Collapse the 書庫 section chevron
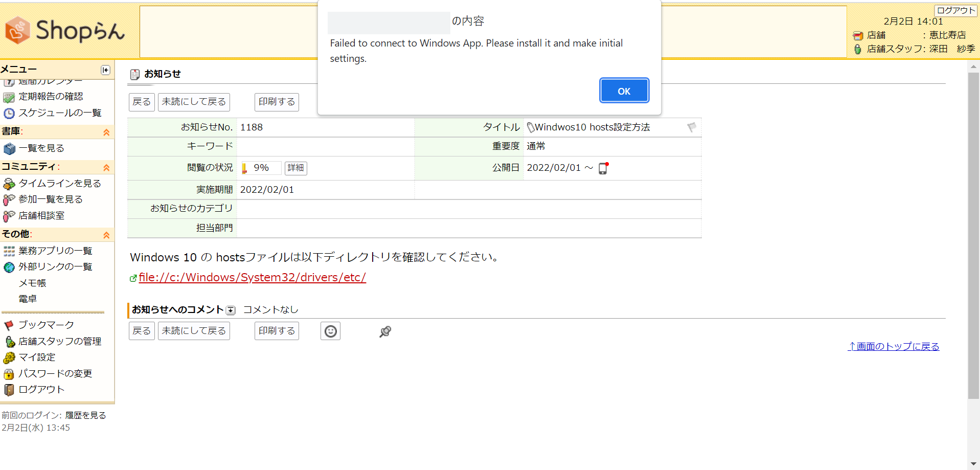The image size is (980, 470). click(x=106, y=131)
